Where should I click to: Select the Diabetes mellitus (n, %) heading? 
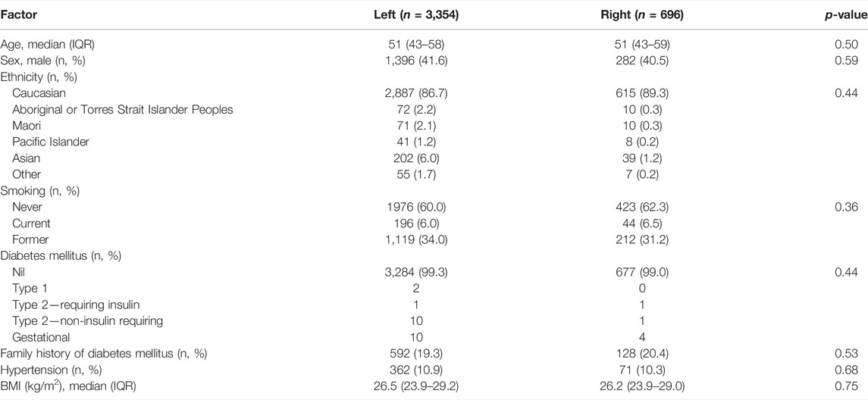click(61, 256)
